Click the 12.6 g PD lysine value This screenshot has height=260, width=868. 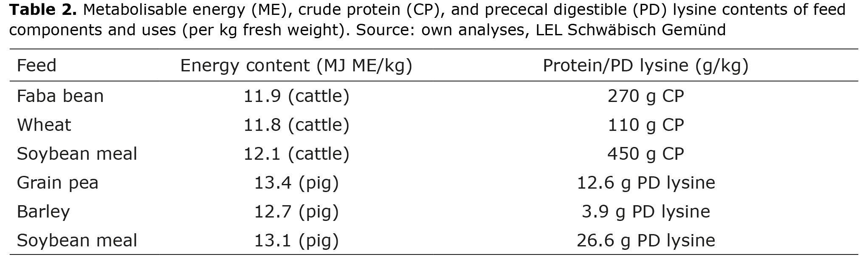pyautogui.click(x=646, y=183)
